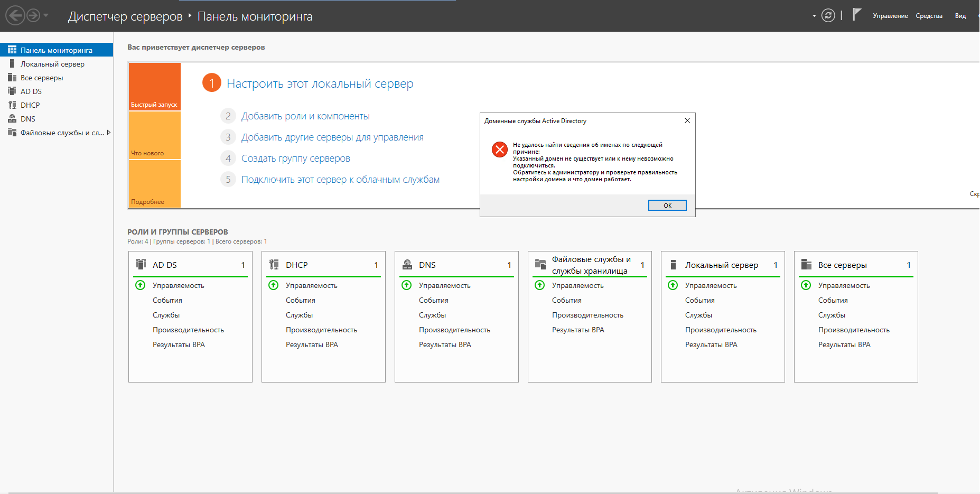Open AD DS in the sidebar
Viewport: 980px width, 494px height.
tap(57, 91)
